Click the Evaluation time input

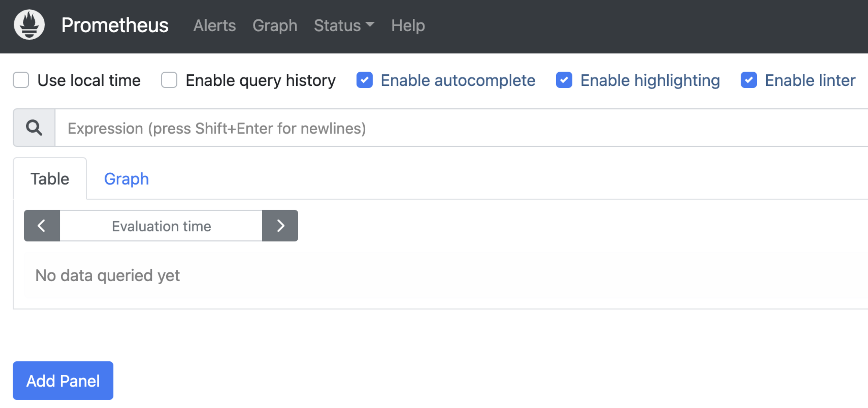tap(161, 226)
